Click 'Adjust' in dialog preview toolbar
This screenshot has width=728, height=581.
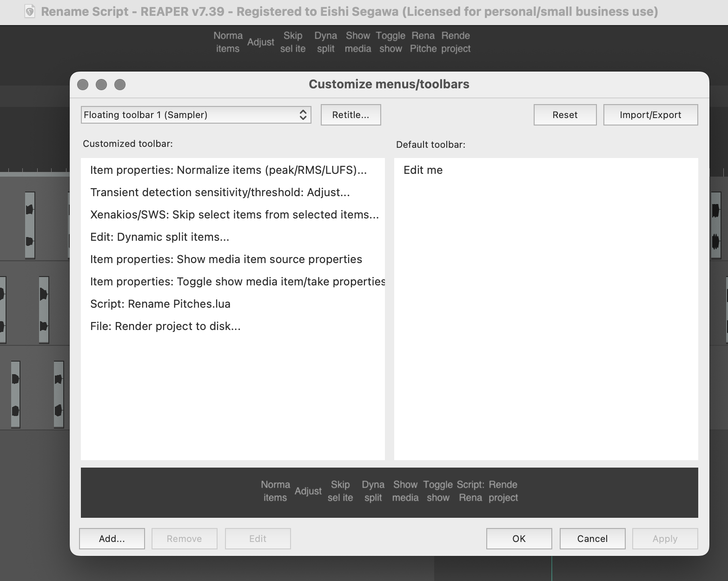[308, 491]
